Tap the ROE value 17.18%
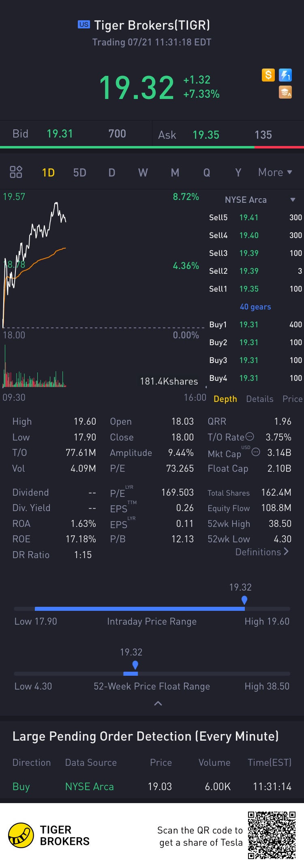This screenshot has height=868, width=304. (81, 539)
